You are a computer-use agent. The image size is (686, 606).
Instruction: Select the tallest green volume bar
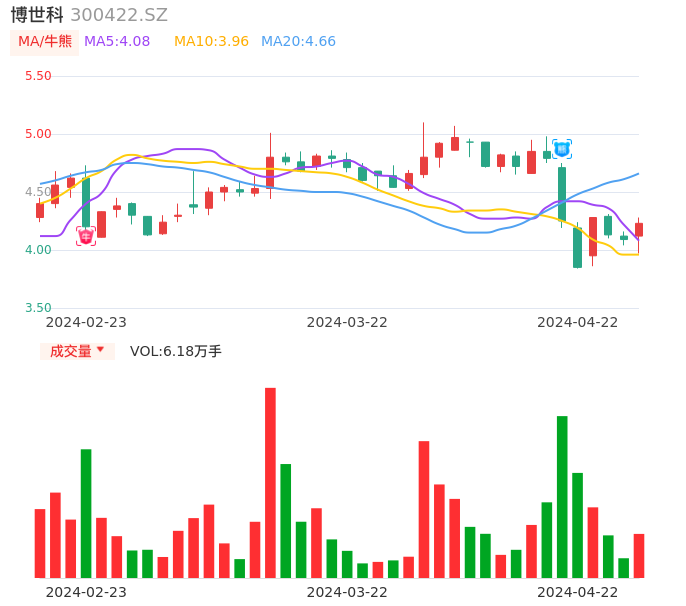click(562, 496)
